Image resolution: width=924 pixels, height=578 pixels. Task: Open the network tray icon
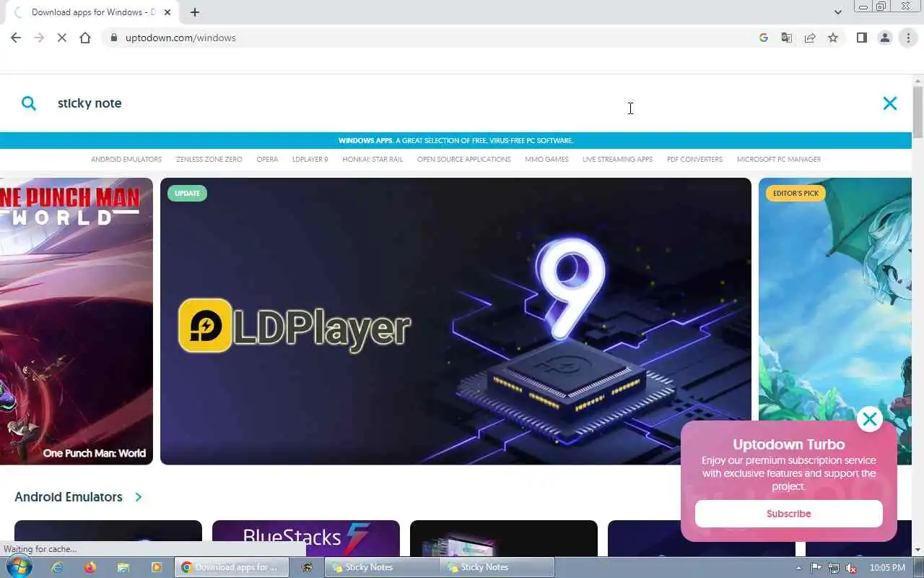click(x=834, y=568)
